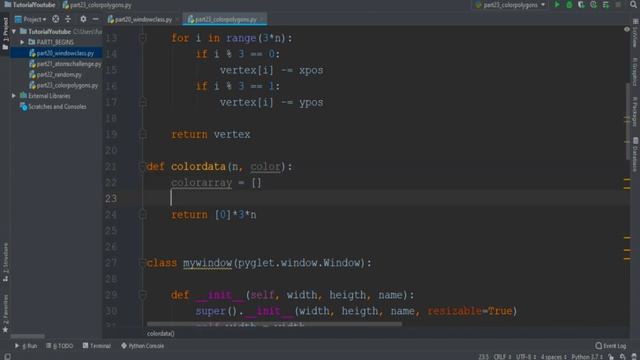Screen dimensions: 640x360
Task: Click Python 3.7 interpreter in status bar
Action: click(x=587, y=357)
